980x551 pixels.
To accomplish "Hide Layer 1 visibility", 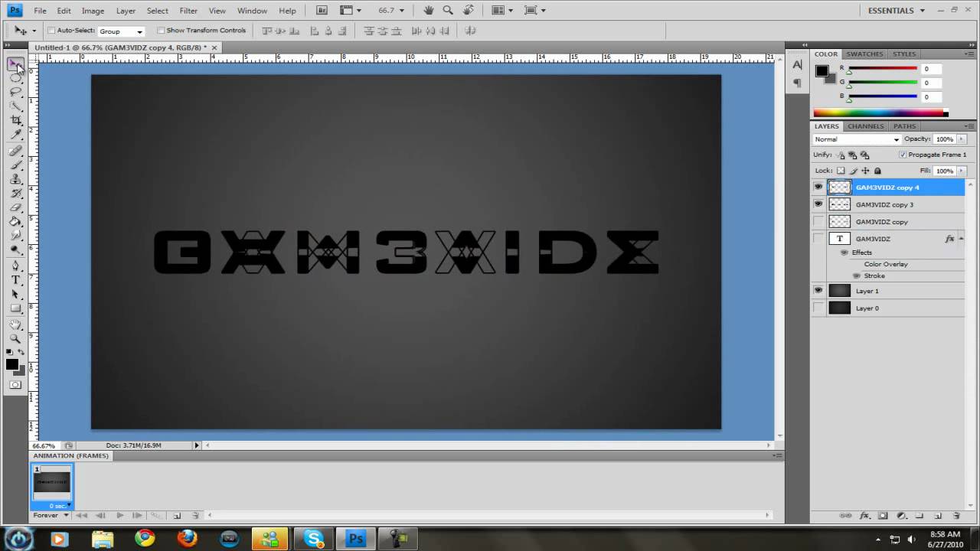I will point(818,291).
